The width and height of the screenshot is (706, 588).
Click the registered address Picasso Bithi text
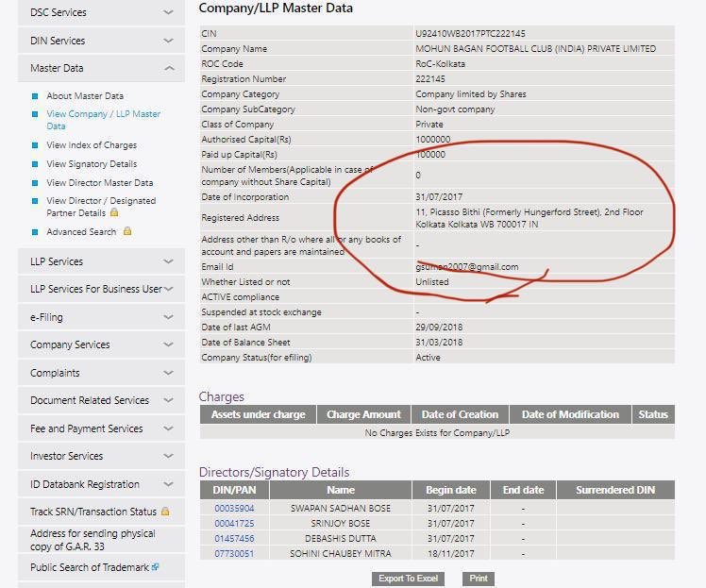point(529,218)
